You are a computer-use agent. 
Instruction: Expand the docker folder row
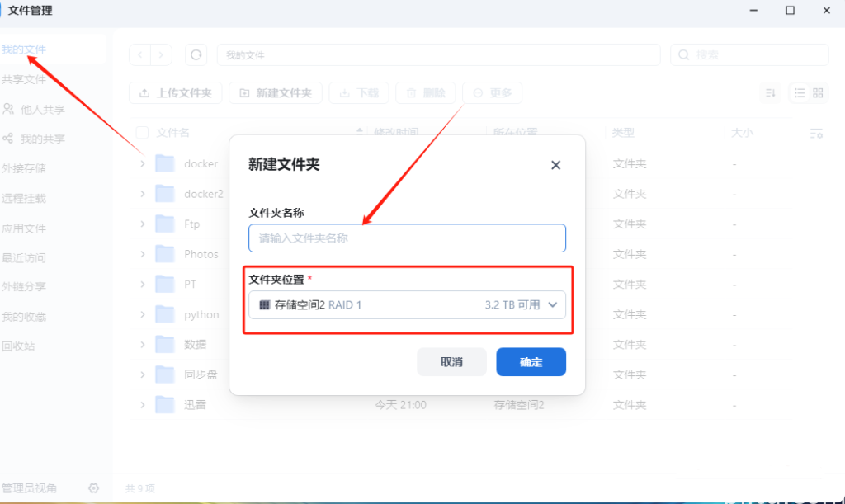coord(142,163)
